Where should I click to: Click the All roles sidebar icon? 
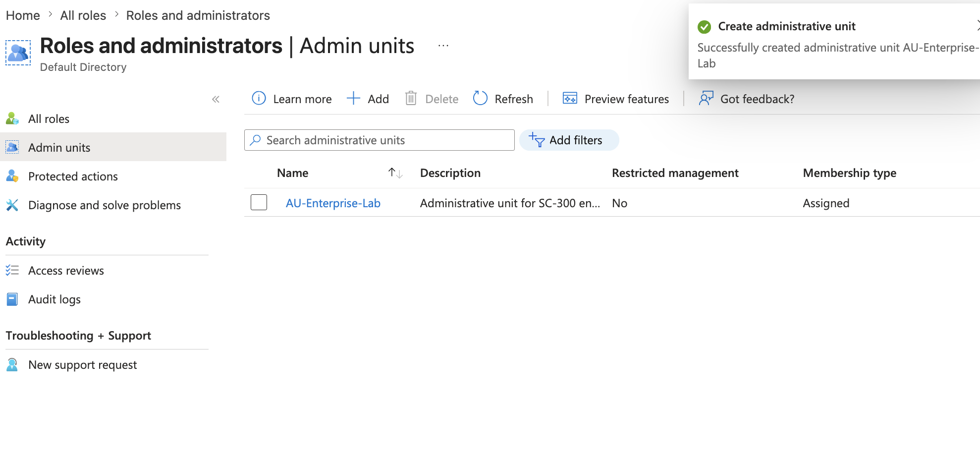12,119
